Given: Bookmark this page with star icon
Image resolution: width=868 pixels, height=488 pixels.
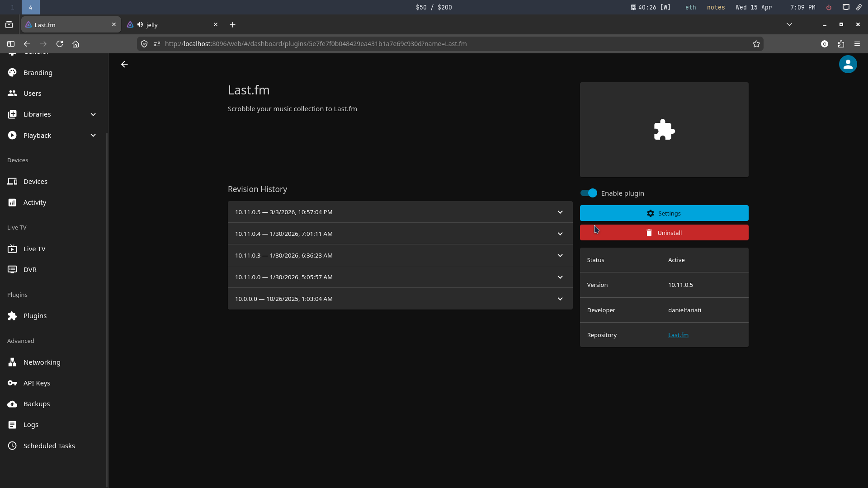Looking at the screenshot, I should [756, 44].
